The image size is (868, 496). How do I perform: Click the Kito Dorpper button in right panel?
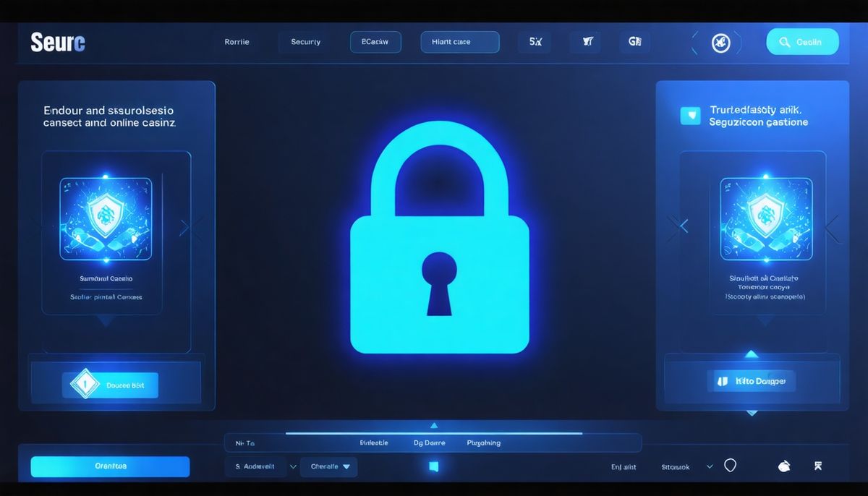(751, 380)
